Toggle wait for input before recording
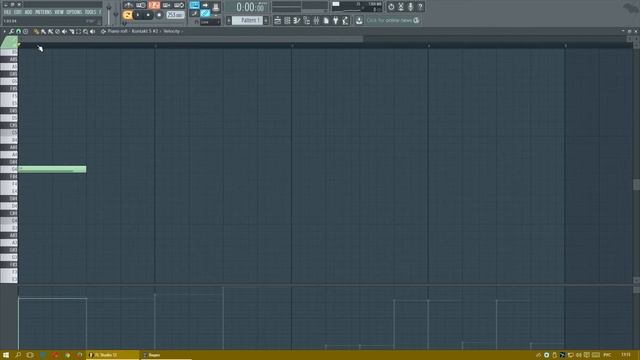 (x=141, y=5)
